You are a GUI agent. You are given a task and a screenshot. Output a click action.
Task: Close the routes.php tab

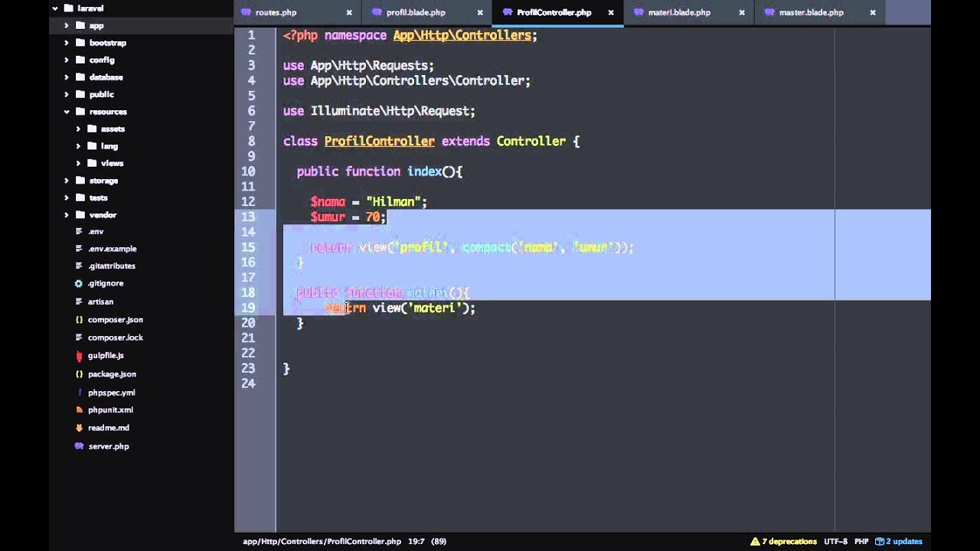pos(349,12)
